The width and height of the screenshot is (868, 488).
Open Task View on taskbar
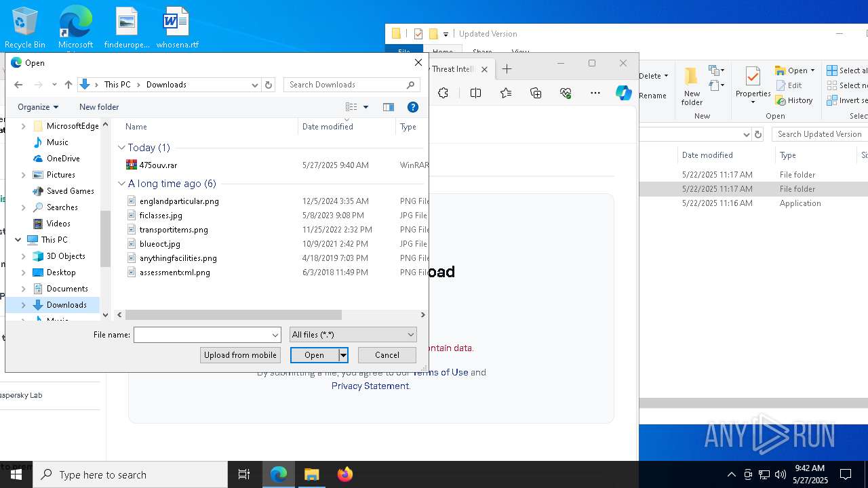click(x=244, y=474)
